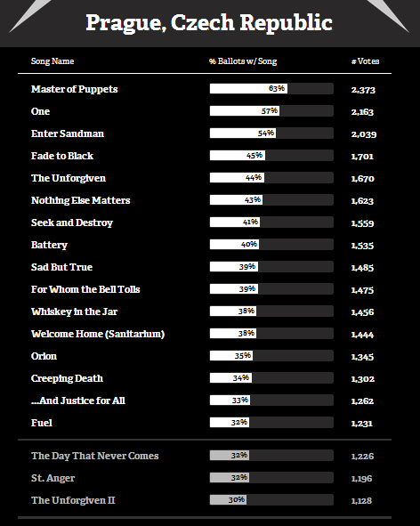Click the Fade to Black song title

click(x=62, y=156)
